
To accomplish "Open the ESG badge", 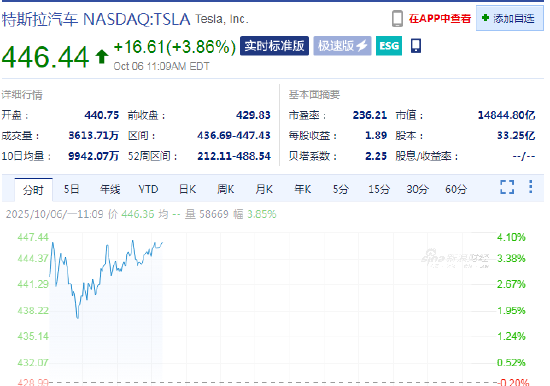I will click(x=389, y=46).
